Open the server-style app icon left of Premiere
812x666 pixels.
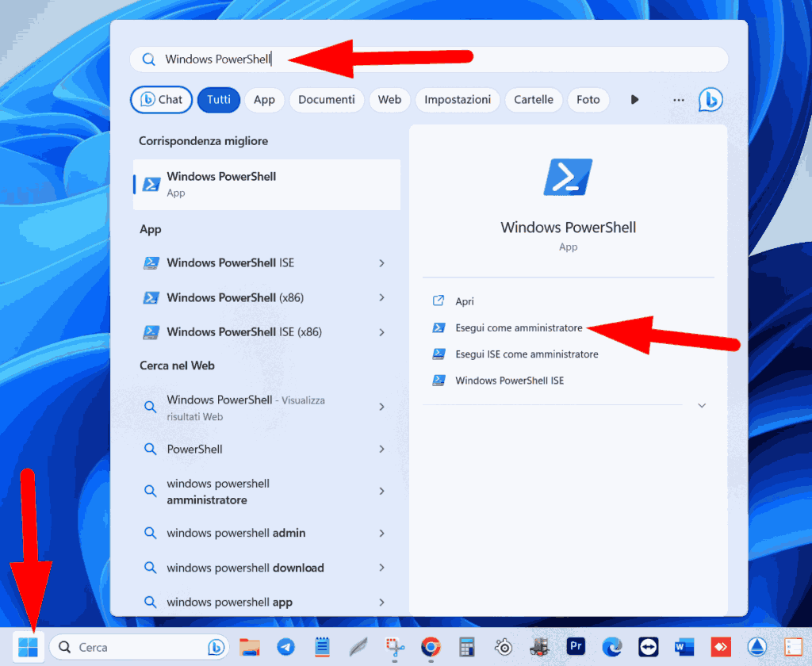(x=539, y=647)
